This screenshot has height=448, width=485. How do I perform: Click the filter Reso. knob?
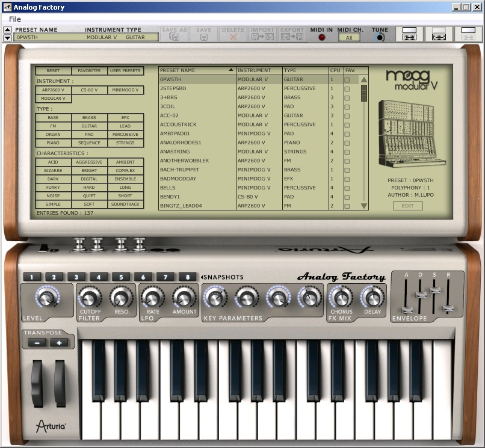click(122, 298)
